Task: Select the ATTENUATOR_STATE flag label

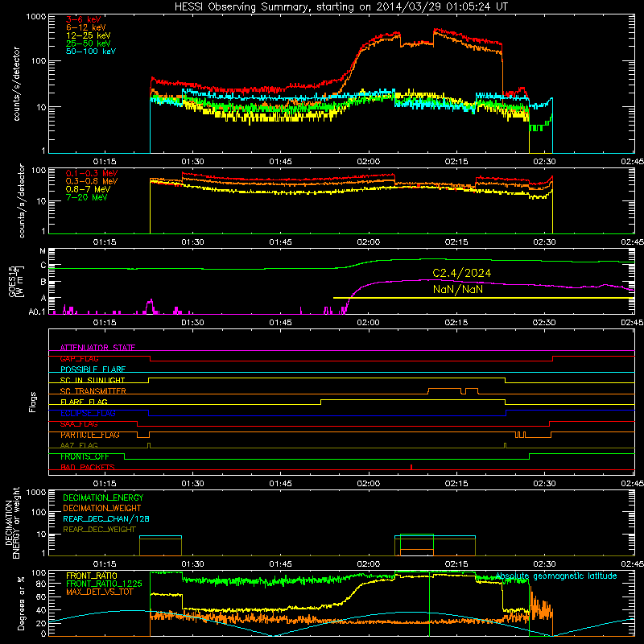Action: click(97, 348)
